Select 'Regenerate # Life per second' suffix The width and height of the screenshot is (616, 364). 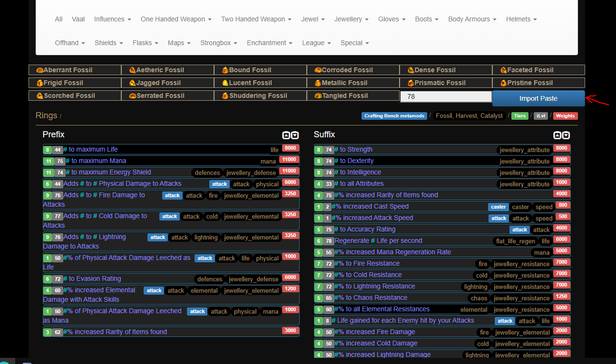click(x=442, y=241)
